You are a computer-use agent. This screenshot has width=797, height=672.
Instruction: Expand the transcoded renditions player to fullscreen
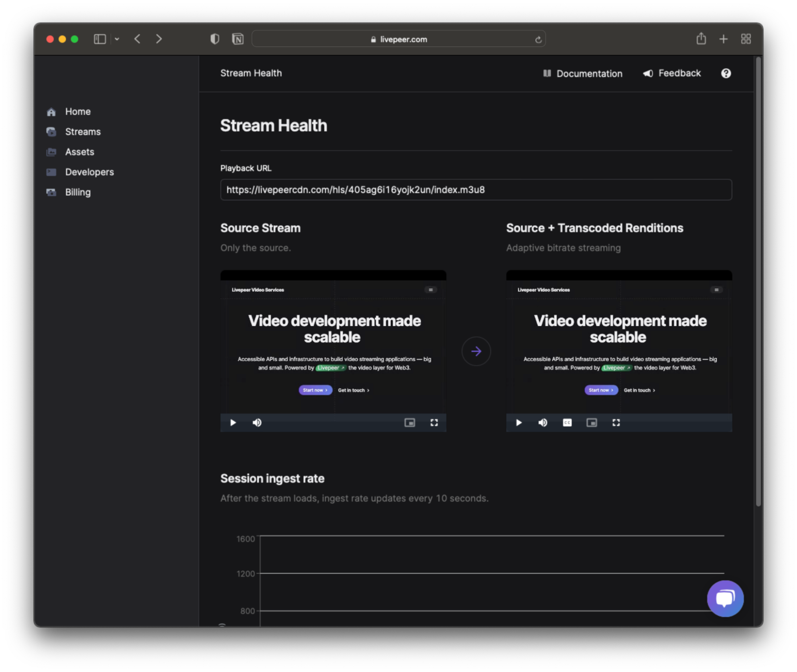(616, 422)
